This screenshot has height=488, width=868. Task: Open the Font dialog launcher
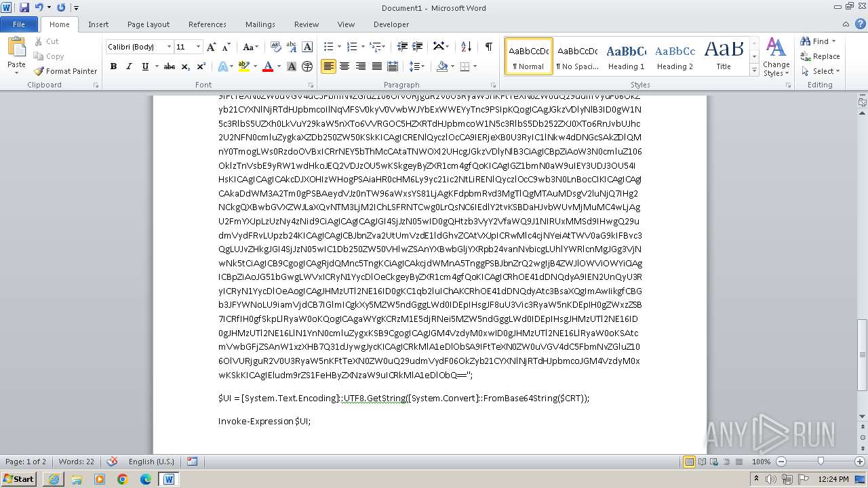(x=311, y=85)
